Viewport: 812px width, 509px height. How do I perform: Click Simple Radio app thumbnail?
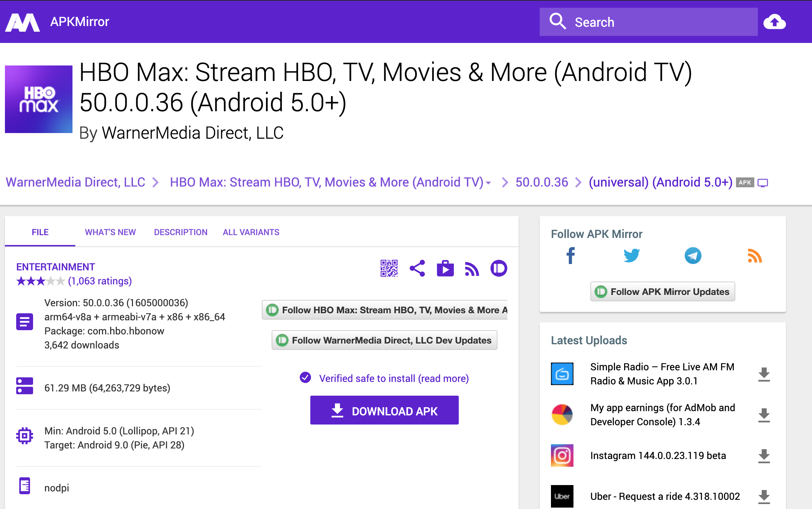(562, 374)
